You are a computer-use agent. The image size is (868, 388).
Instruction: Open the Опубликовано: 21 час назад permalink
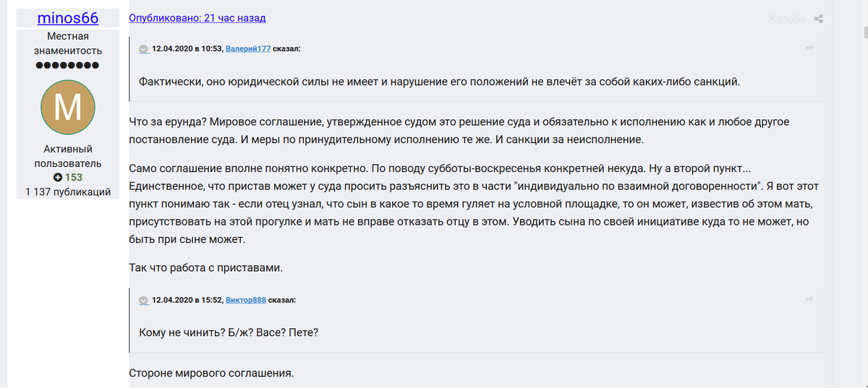197,18
